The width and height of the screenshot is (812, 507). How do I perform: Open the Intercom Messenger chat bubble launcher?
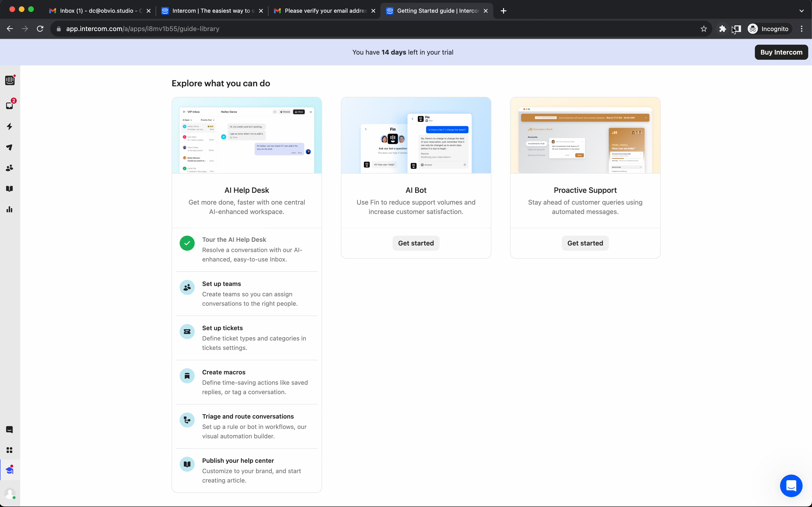coord(791,486)
